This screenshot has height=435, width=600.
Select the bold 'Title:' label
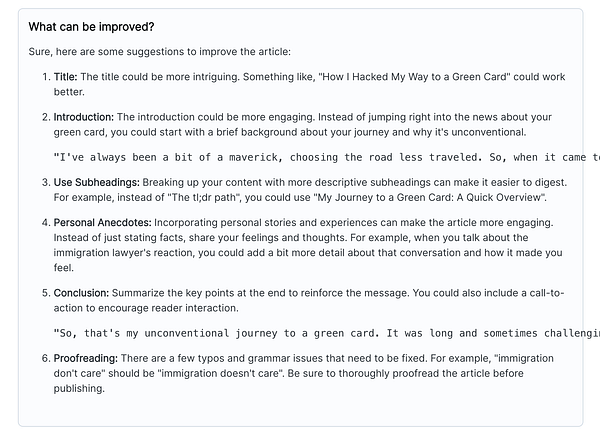tap(65, 77)
